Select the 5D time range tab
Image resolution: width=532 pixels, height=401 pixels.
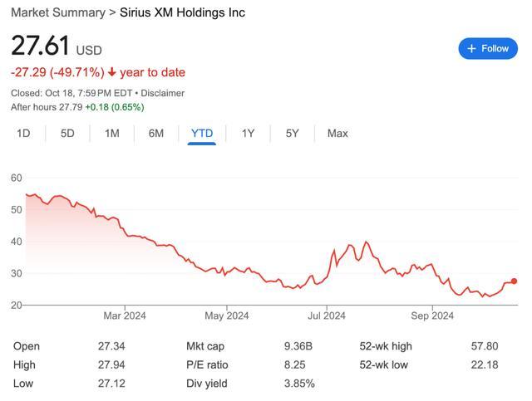[67, 133]
